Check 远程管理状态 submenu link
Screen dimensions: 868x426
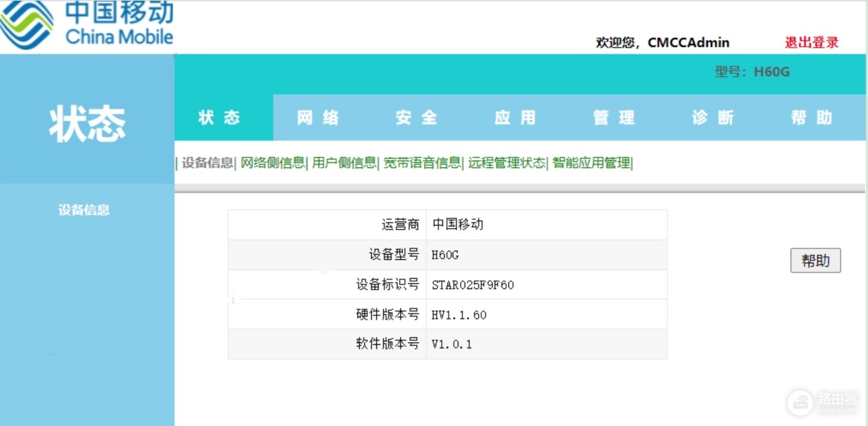(506, 163)
